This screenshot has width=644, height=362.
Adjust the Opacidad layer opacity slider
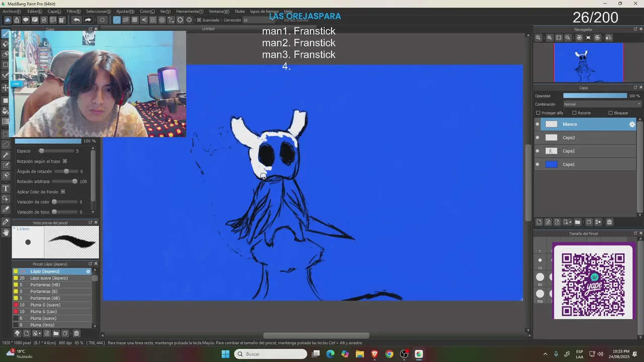tap(595, 96)
